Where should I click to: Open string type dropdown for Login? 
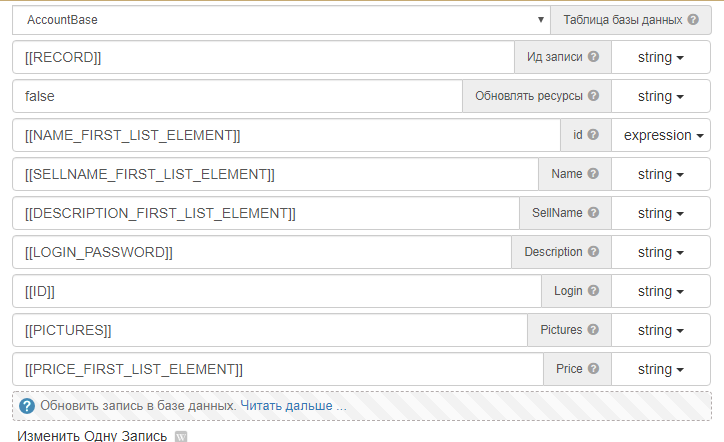coord(660,291)
